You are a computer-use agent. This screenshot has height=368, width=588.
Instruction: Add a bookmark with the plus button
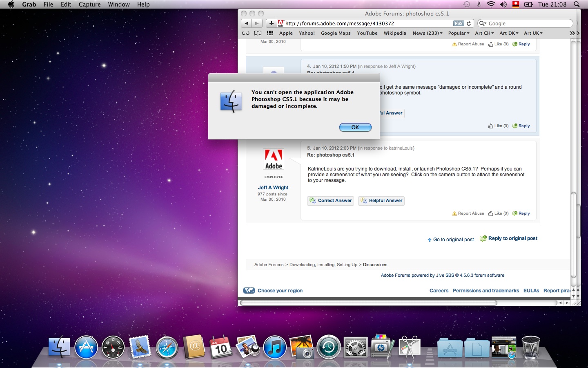(x=271, y=23)
